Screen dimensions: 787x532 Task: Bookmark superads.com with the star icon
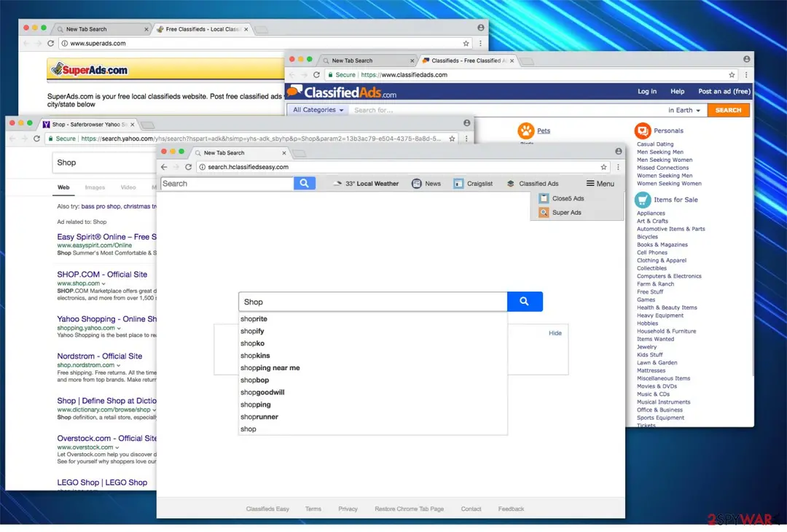click(466, 44)
